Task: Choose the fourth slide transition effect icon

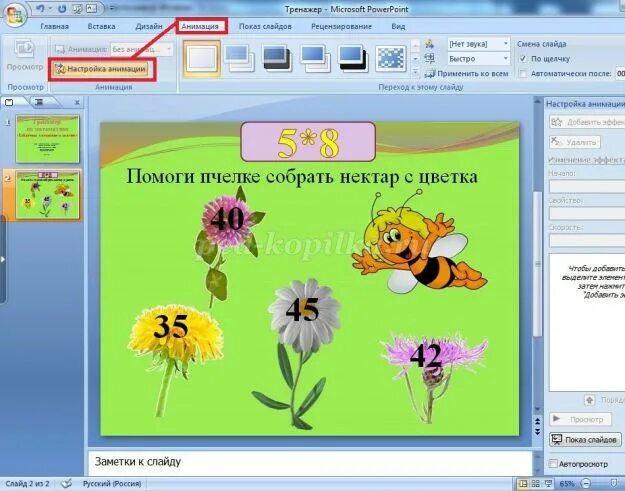Action: point(315,59)
